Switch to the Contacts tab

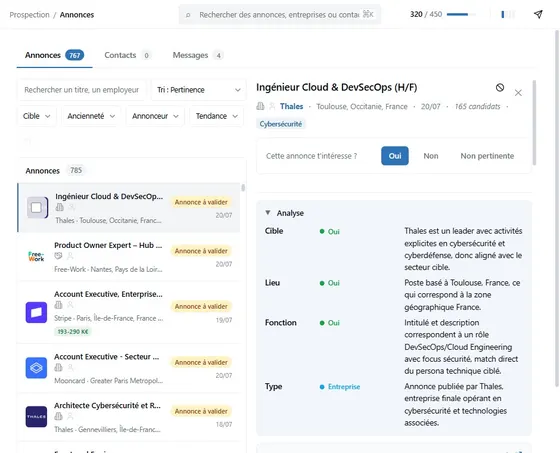pyautogui.click(x=127, y=55)
